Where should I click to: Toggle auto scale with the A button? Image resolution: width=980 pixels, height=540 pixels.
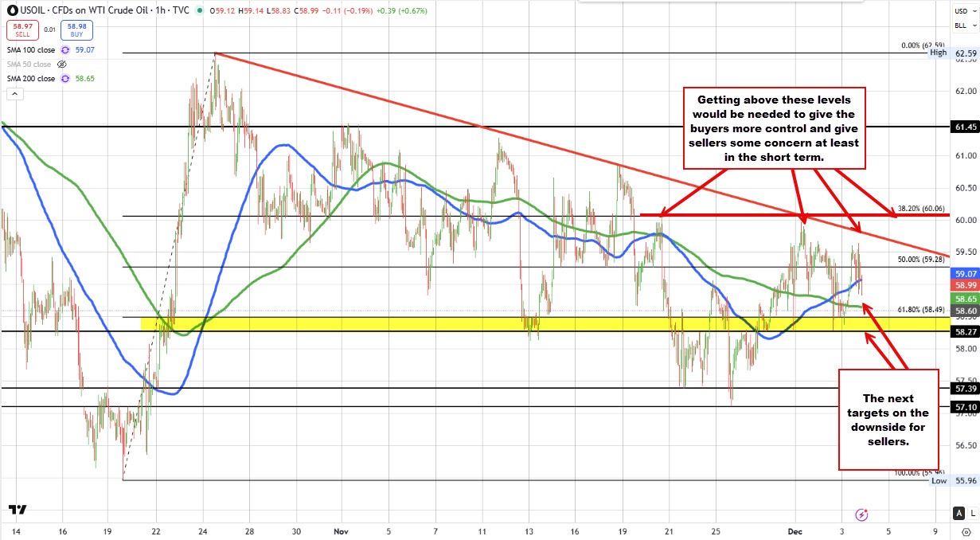point(959,514)
